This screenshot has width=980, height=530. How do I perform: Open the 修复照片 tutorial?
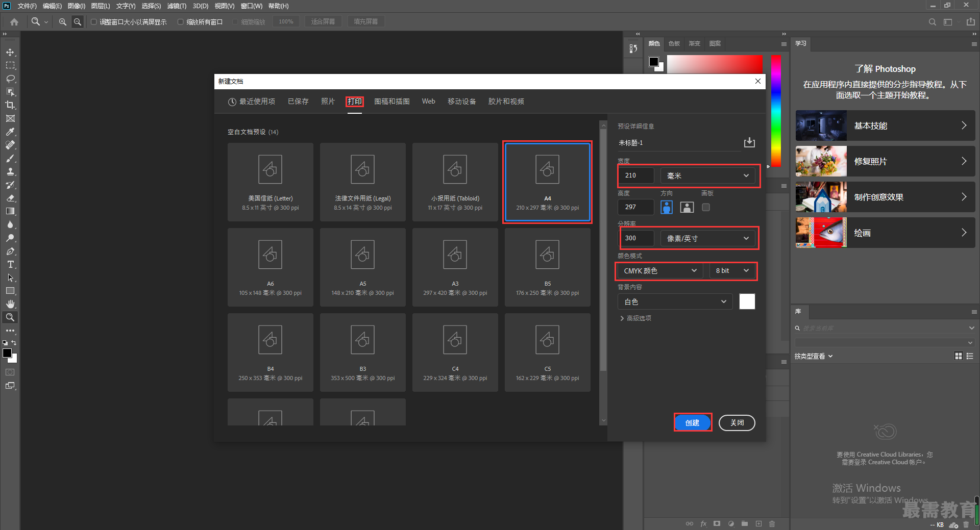pyautogui.click(x=886, y=161)
